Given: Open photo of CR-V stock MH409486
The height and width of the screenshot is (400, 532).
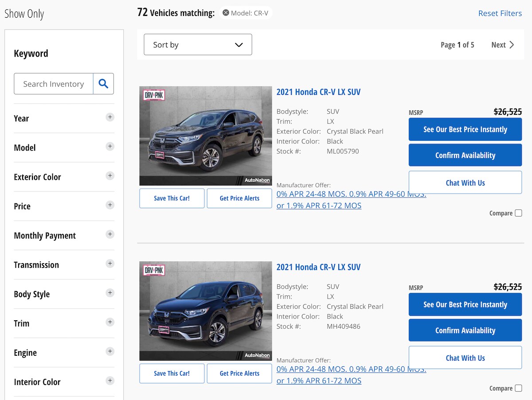Looking at the screenshot, I should pos(206,311).
